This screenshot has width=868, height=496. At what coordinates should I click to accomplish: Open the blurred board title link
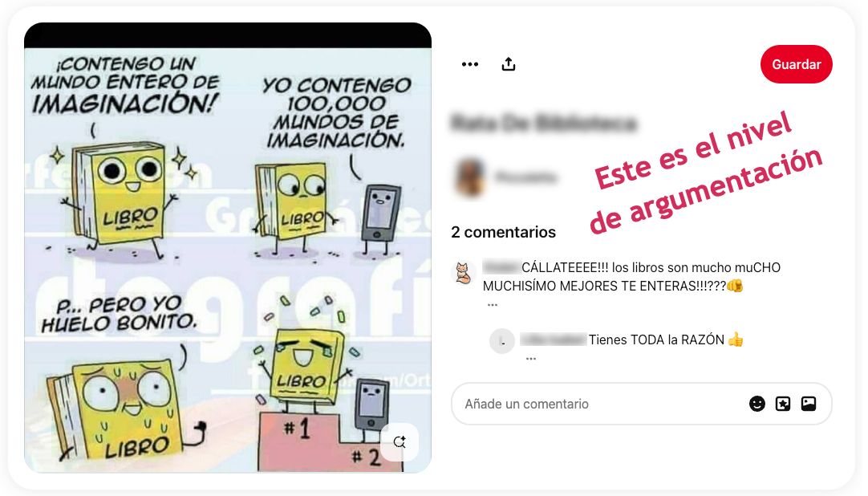(x=545, y=122)
